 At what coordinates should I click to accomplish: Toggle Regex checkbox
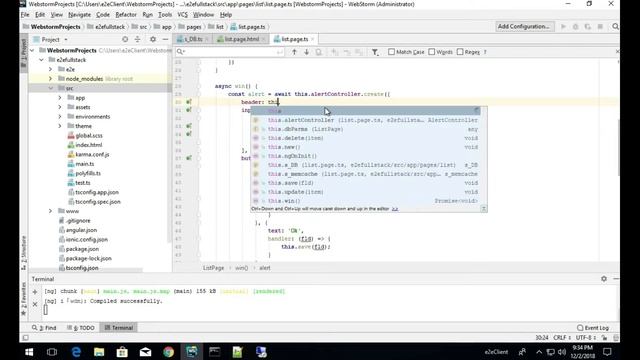tap(460, 52)
